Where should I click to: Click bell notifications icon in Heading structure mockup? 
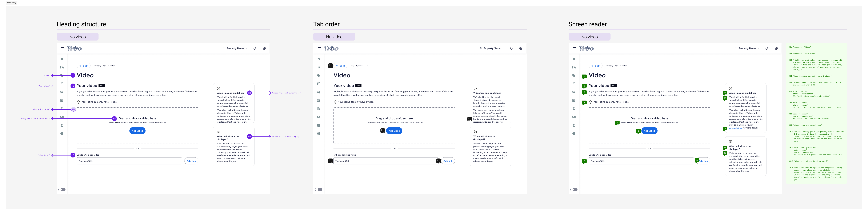tap(254, 48)
